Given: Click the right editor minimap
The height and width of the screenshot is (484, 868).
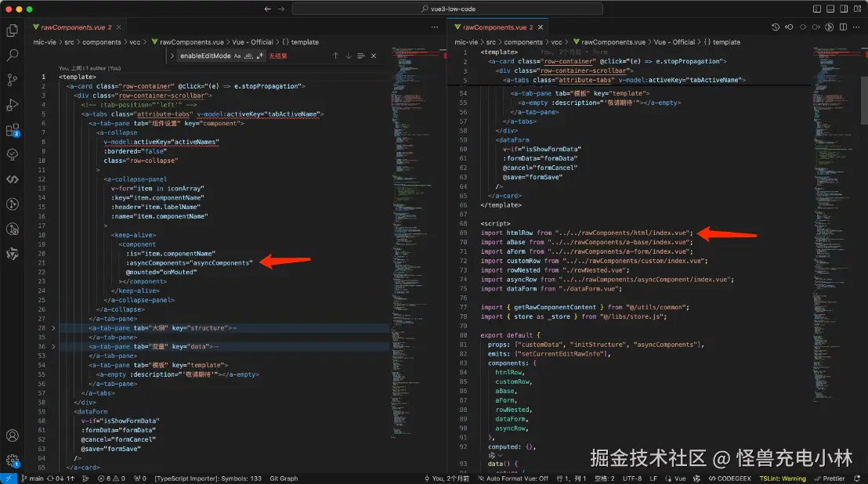Looking at the screenshot, I should click(837, 223).
